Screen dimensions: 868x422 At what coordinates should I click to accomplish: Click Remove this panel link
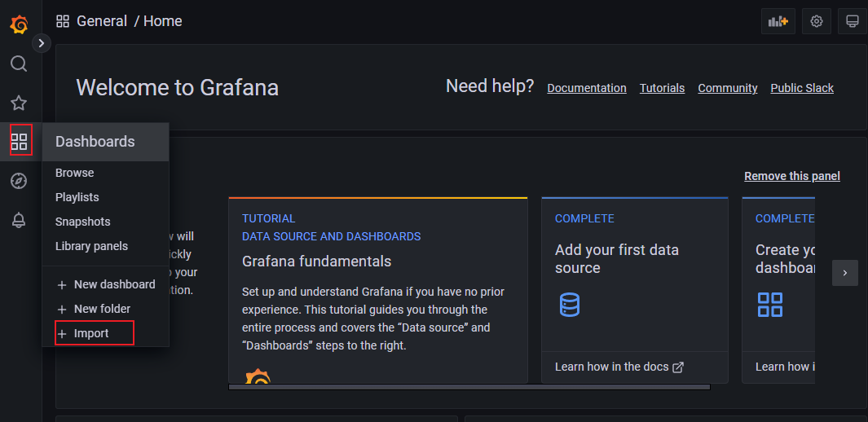point(792,177)
